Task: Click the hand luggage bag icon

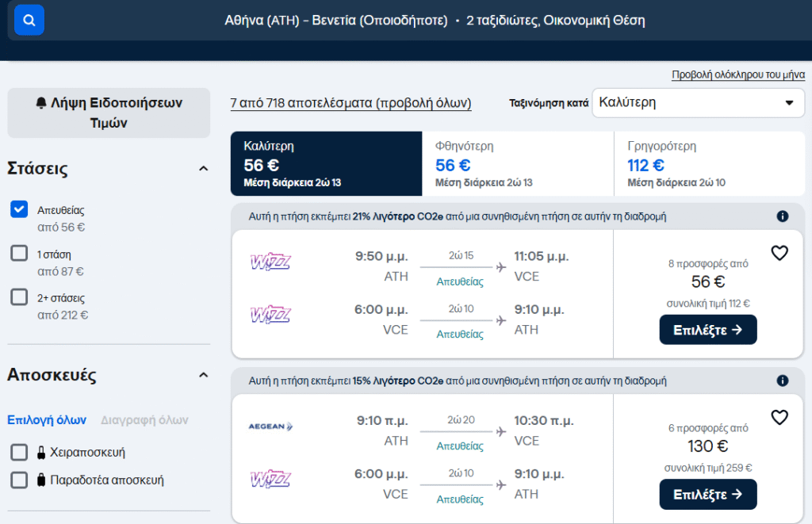Action: point(41,453)
